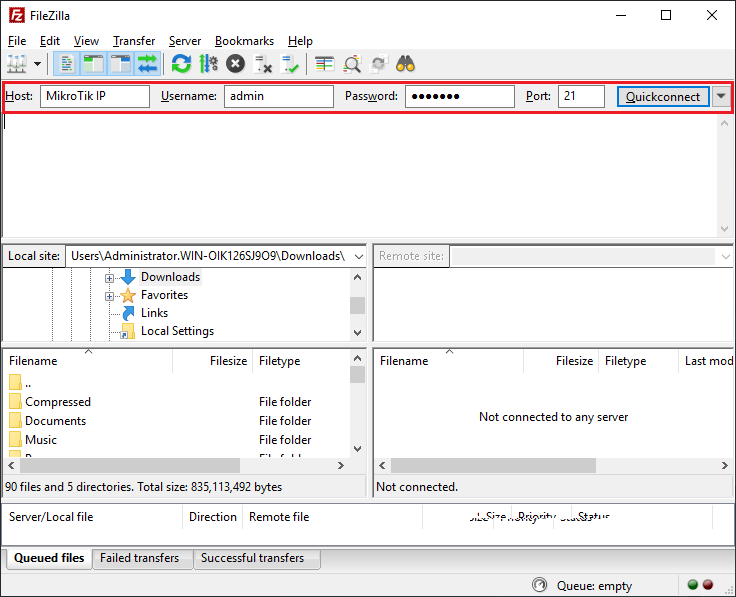
Task: Open the View menu
Action: pyautogui.click(x=86, y=41)
